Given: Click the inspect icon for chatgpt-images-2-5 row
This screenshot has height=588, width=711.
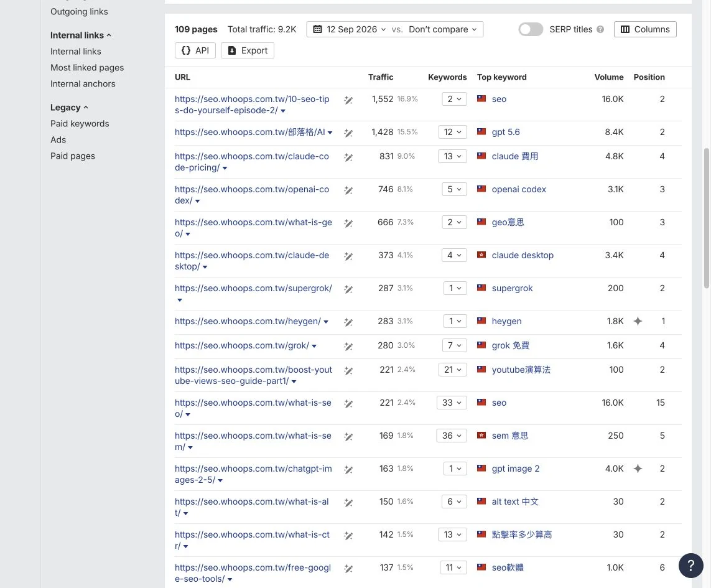Looking at the screenshot, I should [348, 470].
